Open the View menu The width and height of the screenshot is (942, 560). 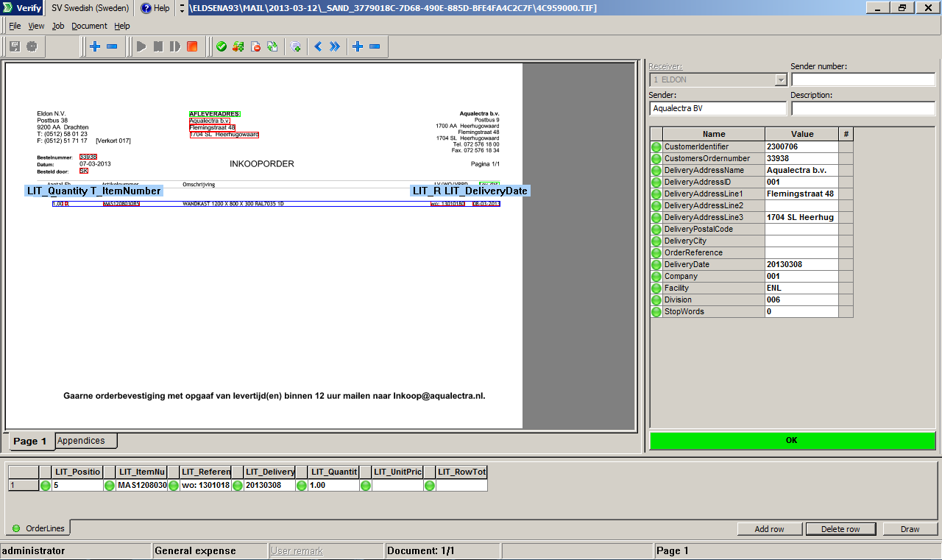point(37,26)
